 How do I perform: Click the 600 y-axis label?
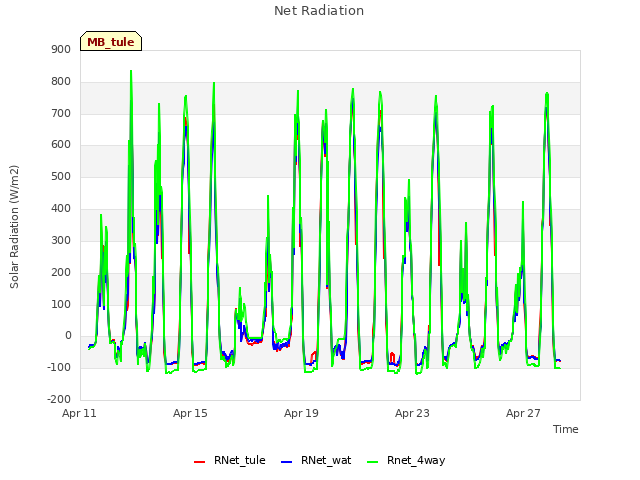pyautogui.click(x=61, y=145)
